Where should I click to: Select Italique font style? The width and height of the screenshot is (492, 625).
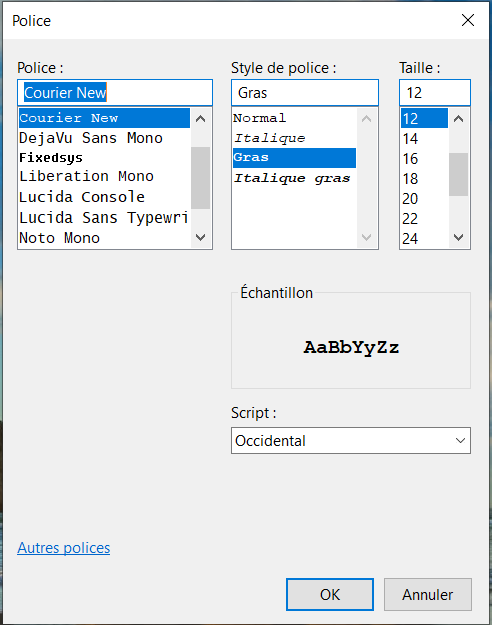(x=294, y=138)
